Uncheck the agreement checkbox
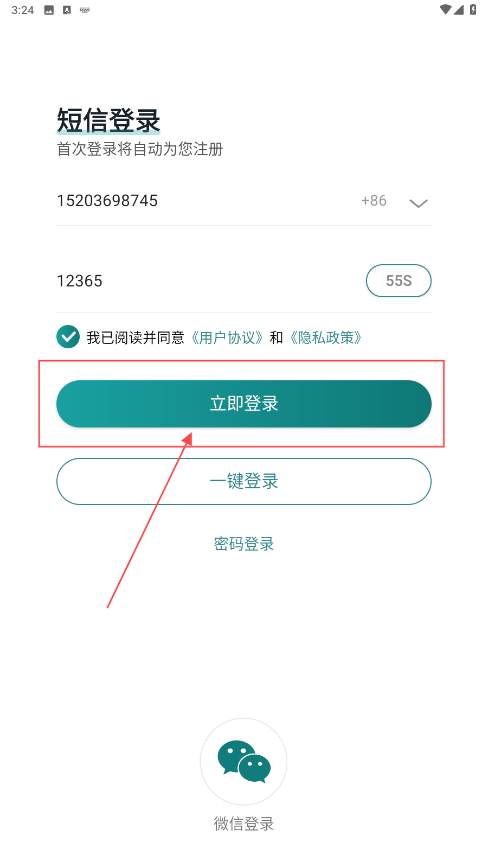The width and height of the screenshot is (488, 868). coord(68,337)
